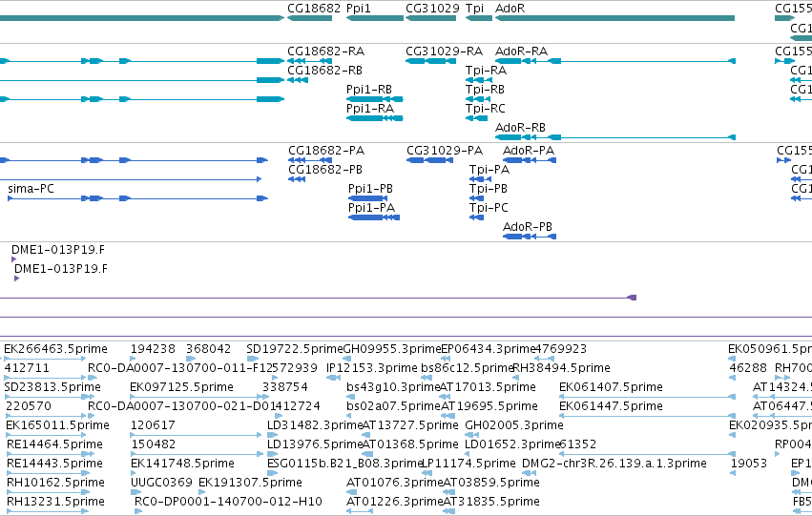
Task: Select the AdoR gene feature
Action: (x=614, y=18)
